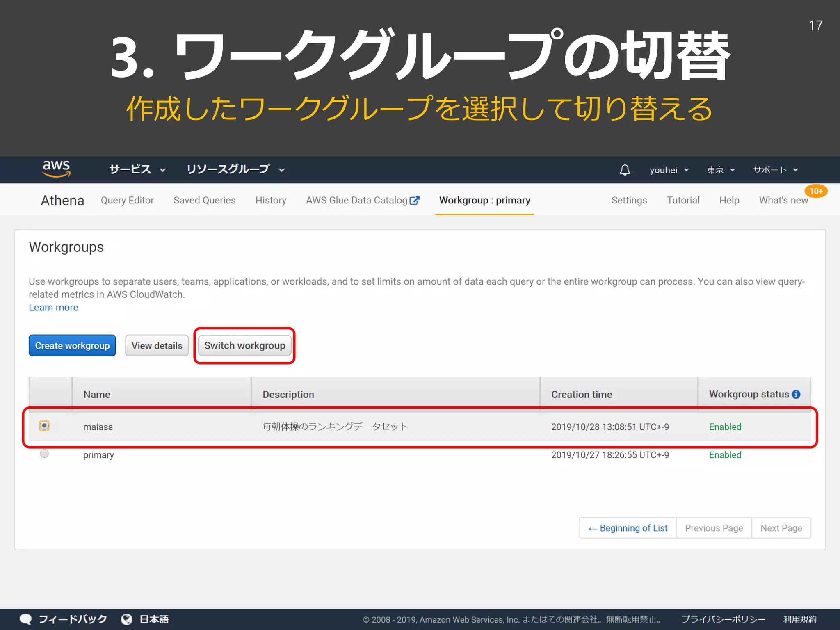Image resolution: width=840 pixels, height=630 pixels.
Task: Select the maiasa workgroup radio button
Action: click(x=44, y=425)
